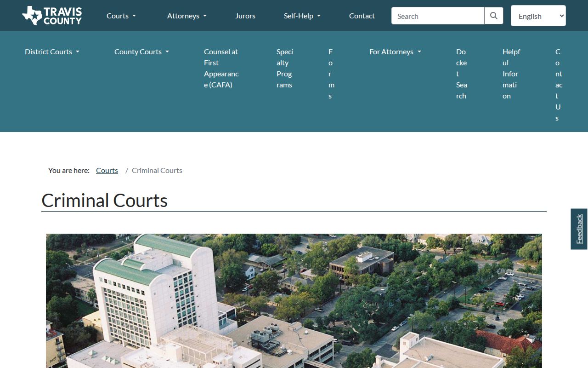Open the Contact link in top navigation
Screen dimensions: 588x368
(x=362, y=16)
